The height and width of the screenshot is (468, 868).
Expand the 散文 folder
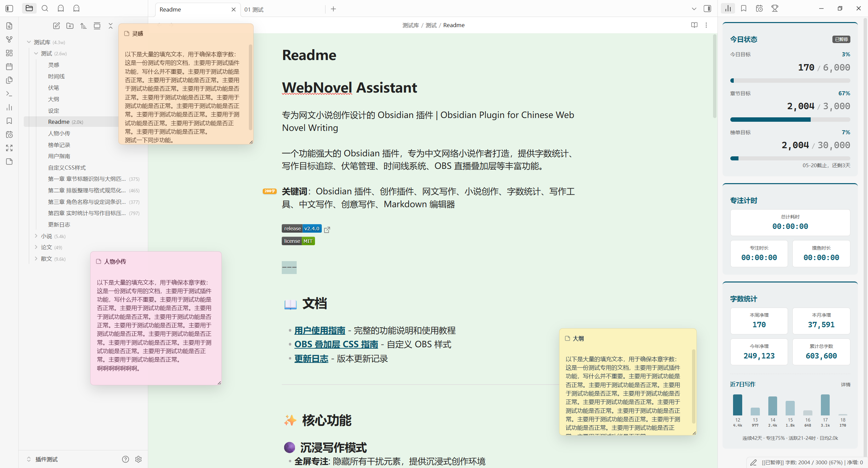click(x=36, y=259)
